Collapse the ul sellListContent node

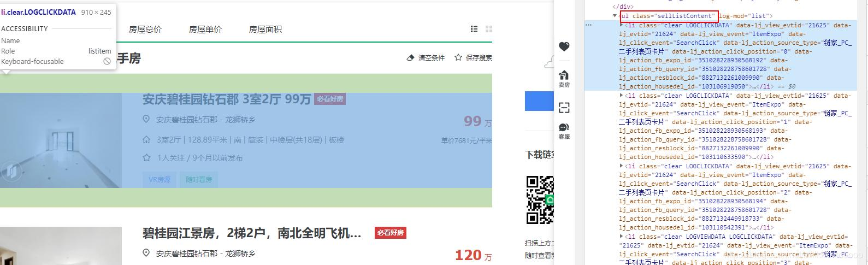[x=615, y=16]
